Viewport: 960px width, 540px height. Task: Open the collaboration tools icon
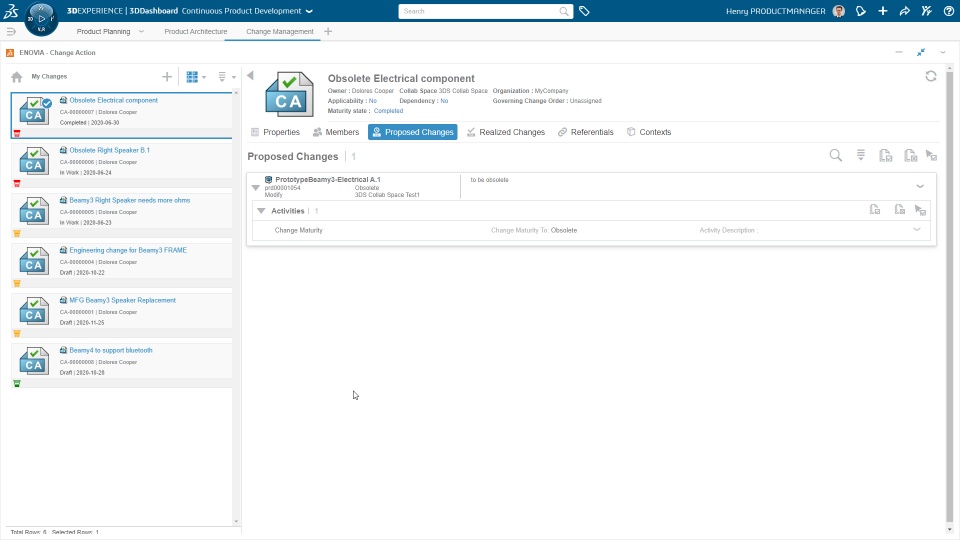pos(926,11)
